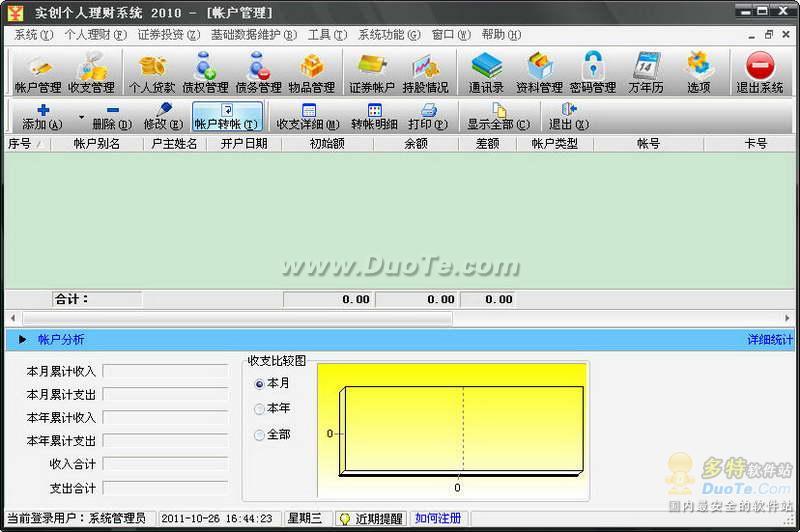Open 个人贷款 personal loan icon
Viewport: 800px width, 532px height.
tap(152, 72)
